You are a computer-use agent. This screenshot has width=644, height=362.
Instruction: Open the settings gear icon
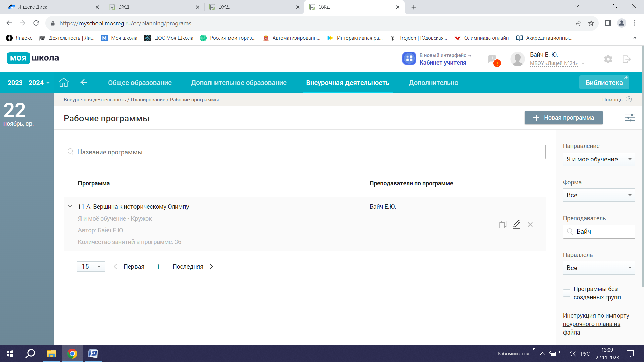[x=608, y=59]
